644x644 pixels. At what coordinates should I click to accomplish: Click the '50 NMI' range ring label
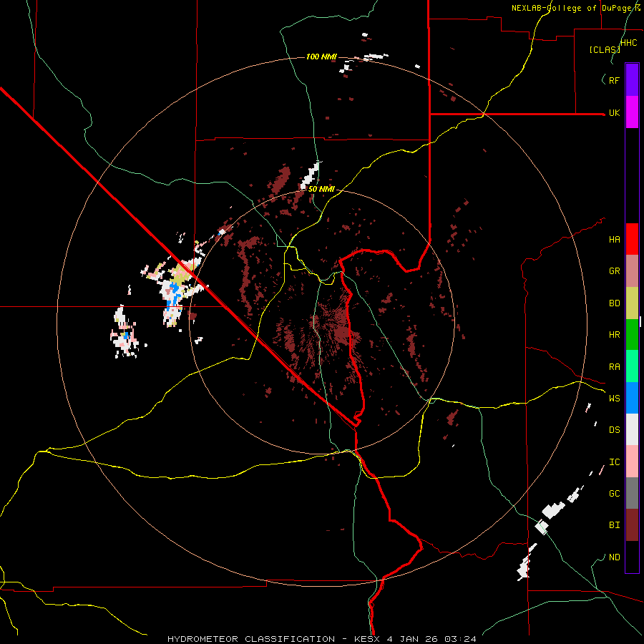point(321,190)
